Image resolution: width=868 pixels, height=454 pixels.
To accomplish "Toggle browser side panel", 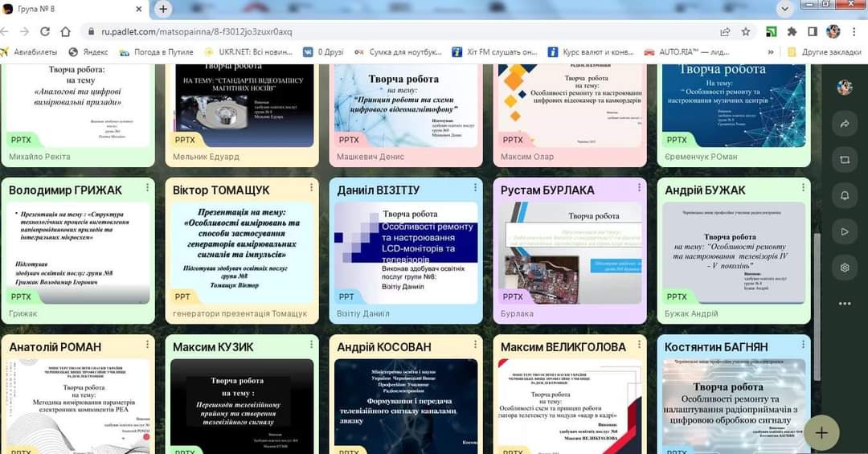I will tap(812, 31).
